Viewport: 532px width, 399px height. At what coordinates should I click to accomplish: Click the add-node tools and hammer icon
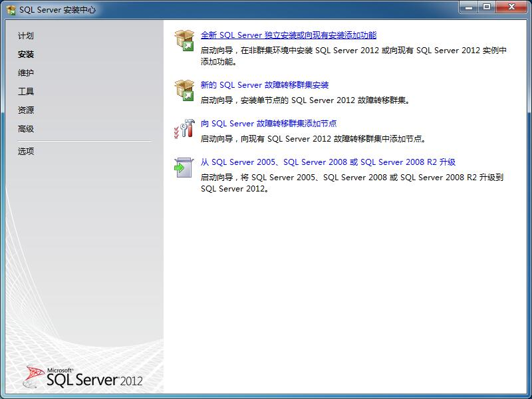[x=184, y=129]
